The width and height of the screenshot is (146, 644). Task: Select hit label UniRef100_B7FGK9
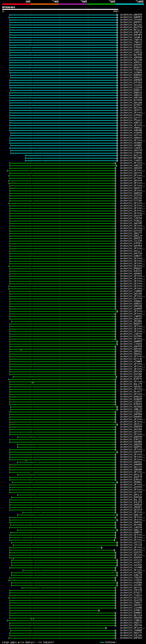click(x=131, y=82)
